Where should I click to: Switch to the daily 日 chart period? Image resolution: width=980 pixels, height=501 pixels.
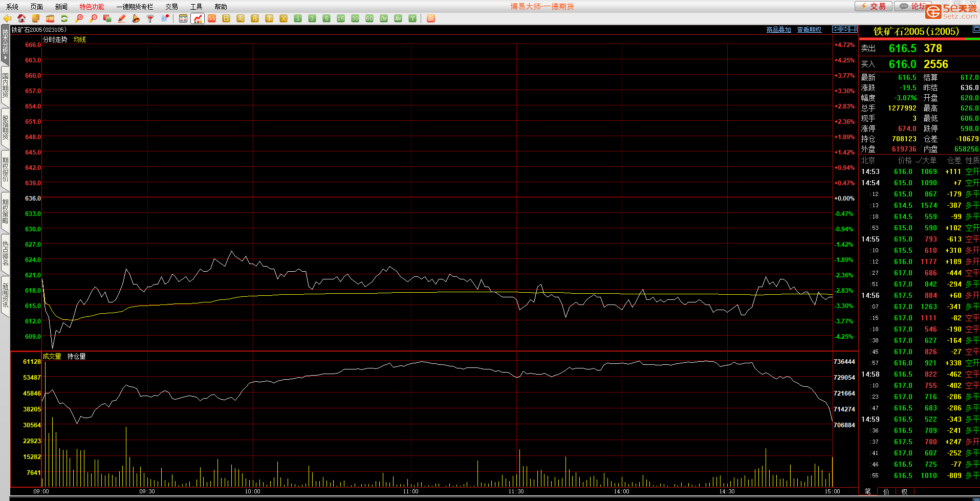tap(226, 18)
